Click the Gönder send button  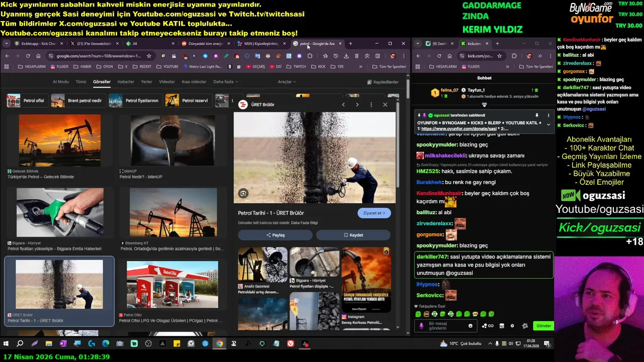(543, 326)
